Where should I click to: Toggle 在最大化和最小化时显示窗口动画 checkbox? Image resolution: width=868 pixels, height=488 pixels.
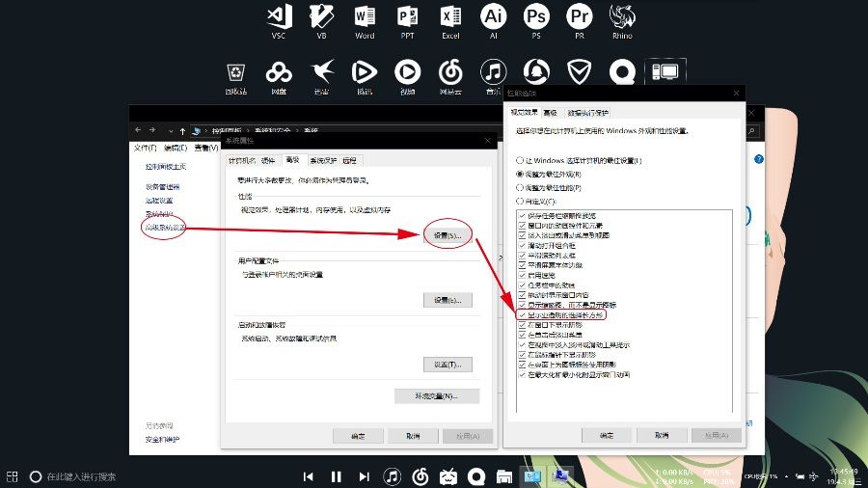click(x=522, y=374)
